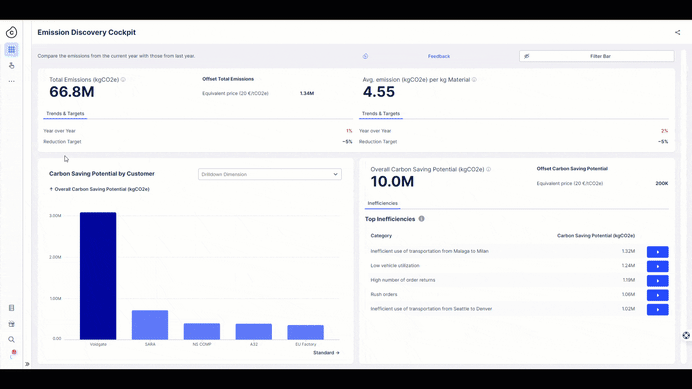Click the NS COMP bar in chart
The image size is (692, 389).
click(x=202, y=332)
